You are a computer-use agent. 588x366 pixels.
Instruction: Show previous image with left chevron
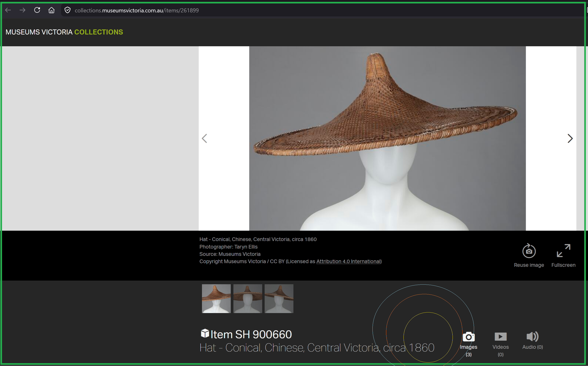tap(205, 138)
